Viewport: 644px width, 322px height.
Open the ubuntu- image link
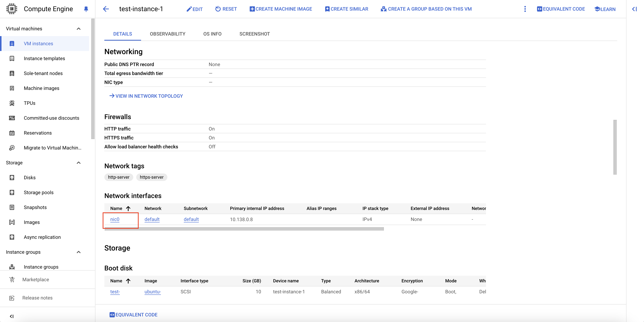152,292
